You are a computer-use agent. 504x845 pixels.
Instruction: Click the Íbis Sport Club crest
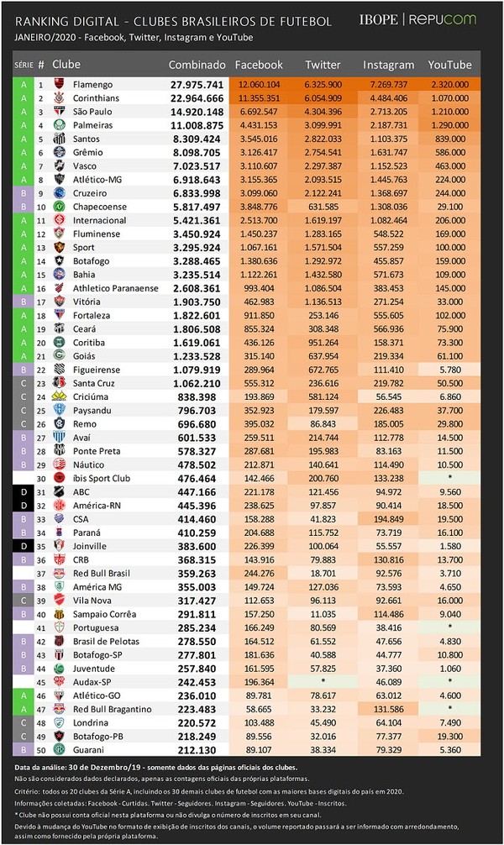[60, 478]
